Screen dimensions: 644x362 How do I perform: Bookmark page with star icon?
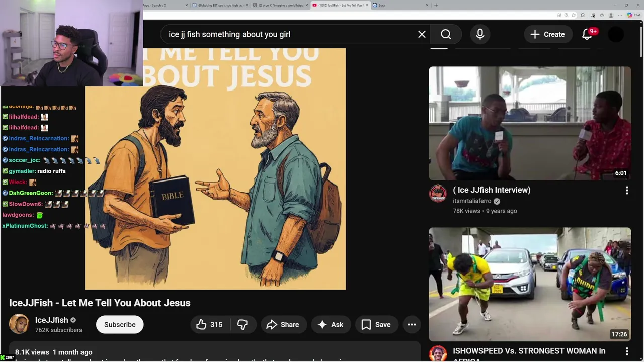pos(574,15)
